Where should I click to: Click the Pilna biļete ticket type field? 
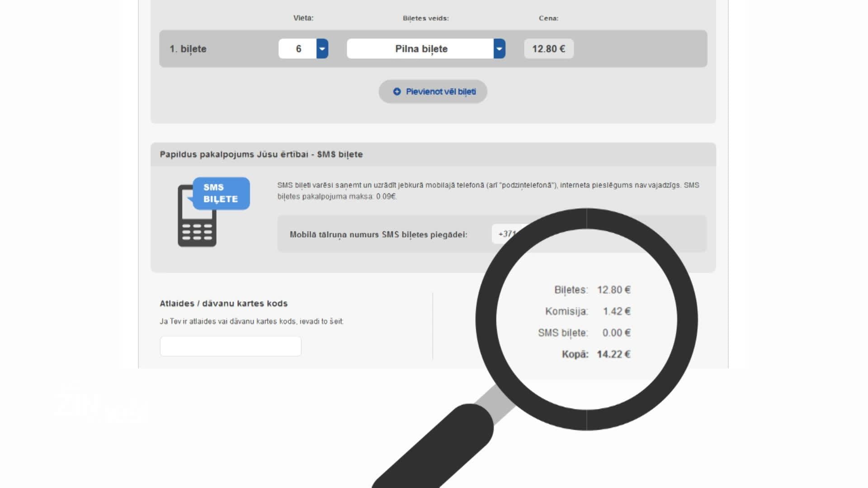point(420,49)
